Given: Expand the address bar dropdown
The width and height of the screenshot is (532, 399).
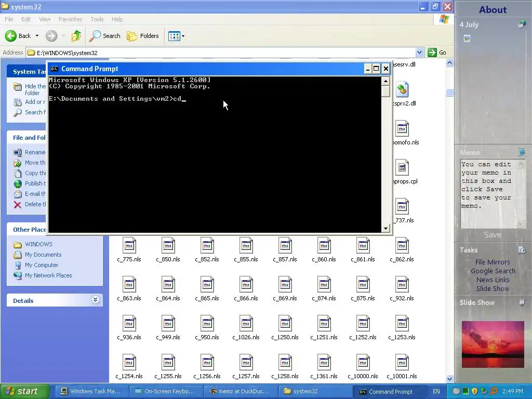Looking at the screenshot, I should tap(419, 52).
